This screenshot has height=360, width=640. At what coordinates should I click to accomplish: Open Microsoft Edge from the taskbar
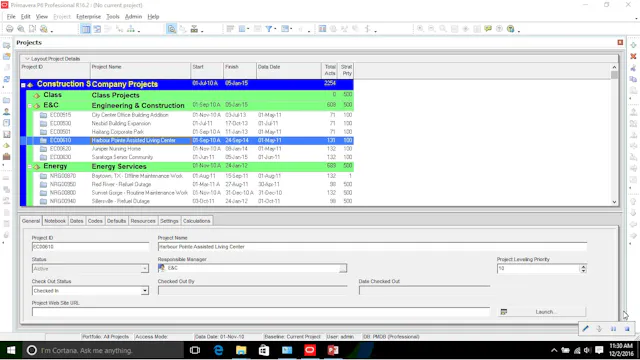pos(218,350)
